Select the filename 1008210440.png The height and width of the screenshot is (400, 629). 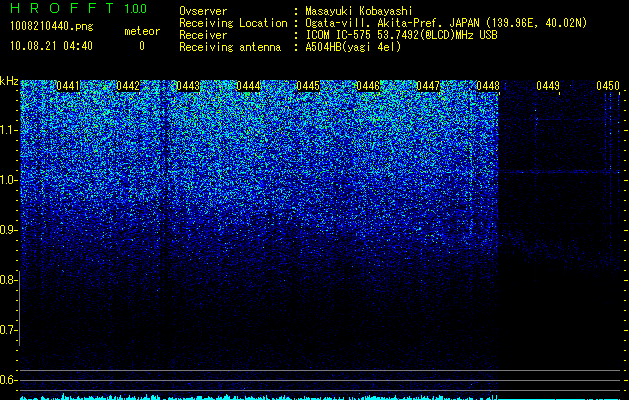click(x=52, y=26)
